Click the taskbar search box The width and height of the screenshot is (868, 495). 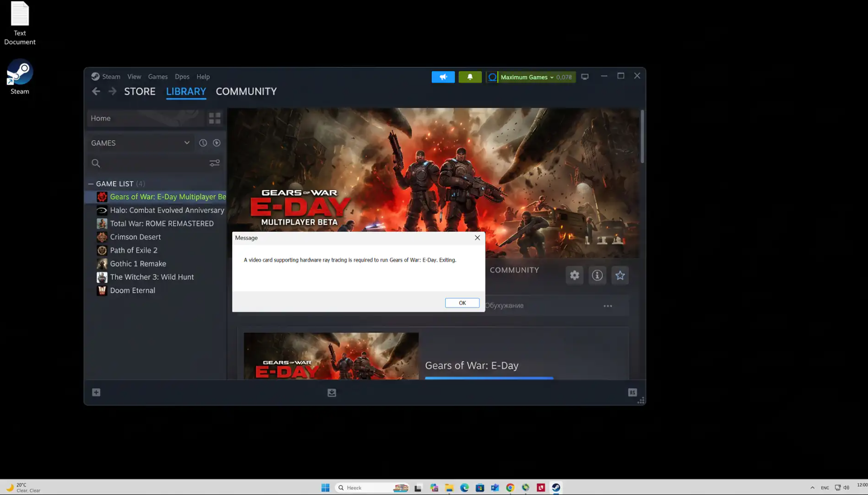click(372, 488)
